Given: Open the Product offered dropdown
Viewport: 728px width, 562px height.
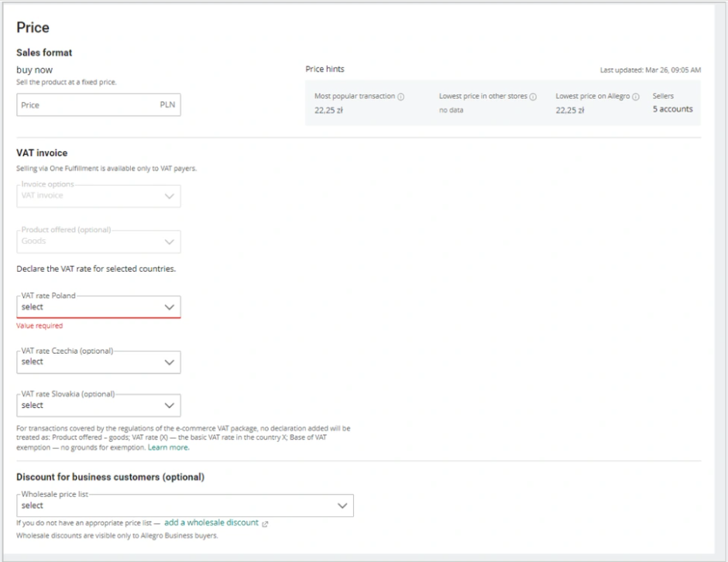Looking at the screenshot, I should point(98,241).
